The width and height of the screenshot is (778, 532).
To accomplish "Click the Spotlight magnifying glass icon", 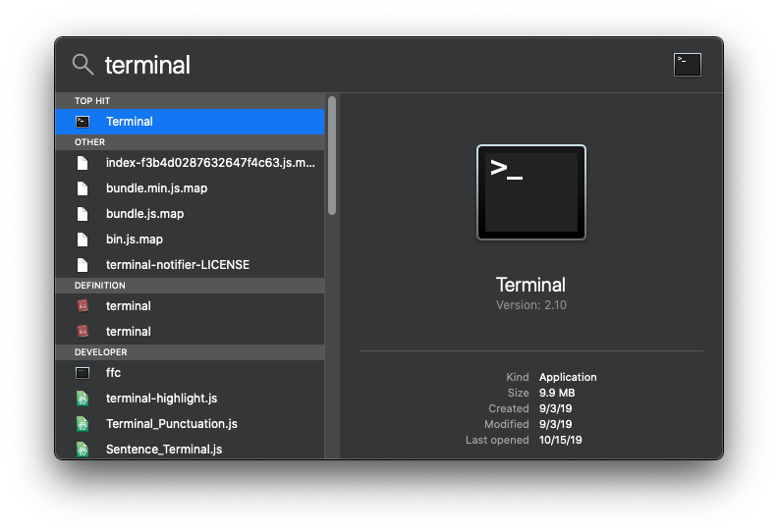I will [x=83, y=65].
